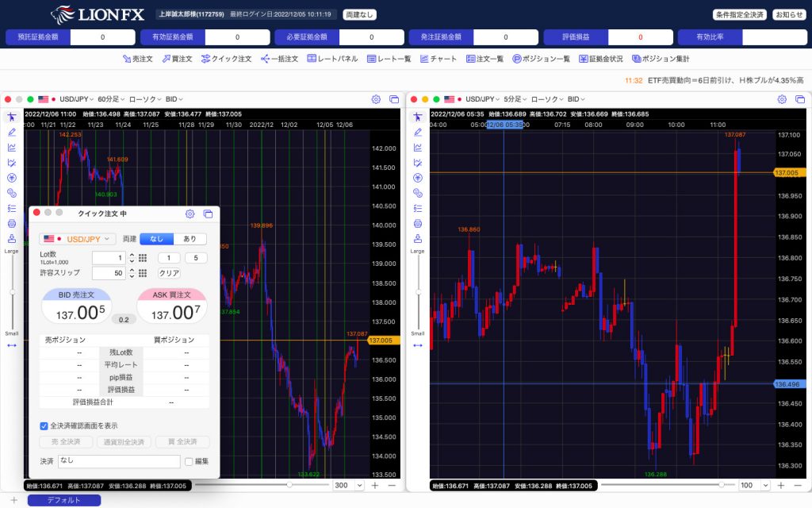Click the yen circle icon in 60分足 chart

(11, 178)
